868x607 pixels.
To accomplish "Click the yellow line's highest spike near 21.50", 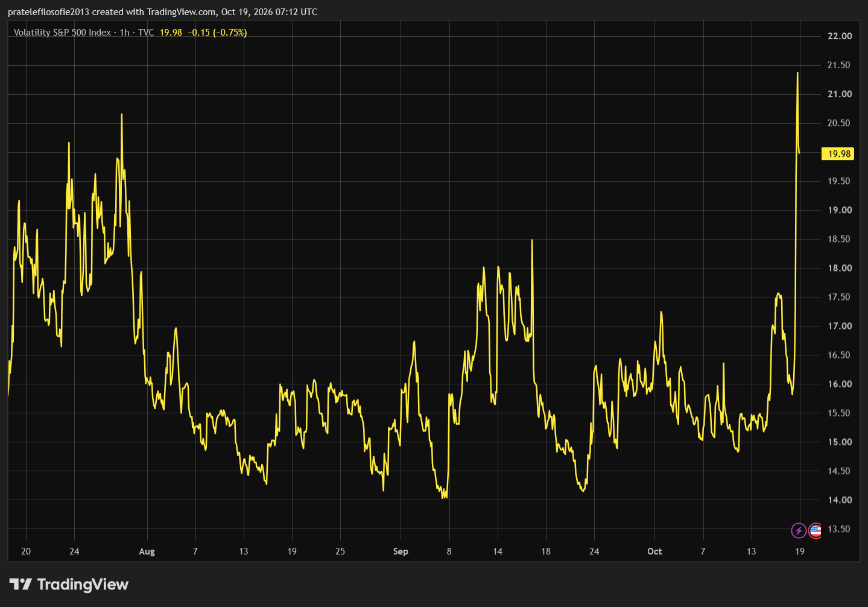I will coord(797,74).
